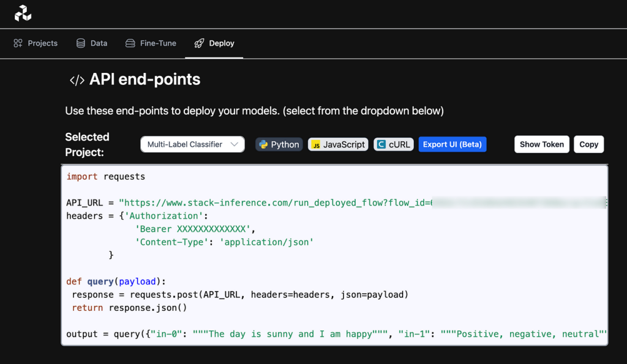627x364 pixels.
Task: Click the Deploy rocket icon
Action: 199,43
